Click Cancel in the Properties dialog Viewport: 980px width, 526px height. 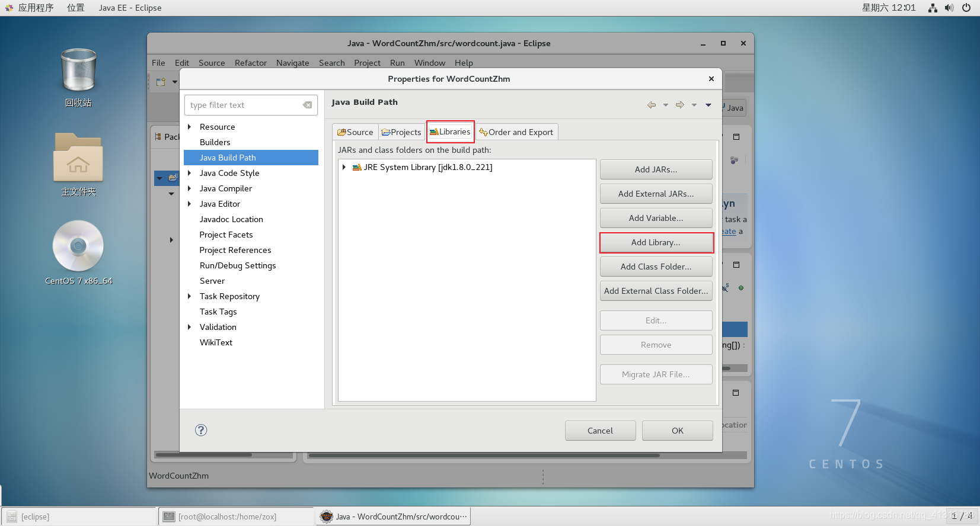pyautogui.click(x=601, y=431)
